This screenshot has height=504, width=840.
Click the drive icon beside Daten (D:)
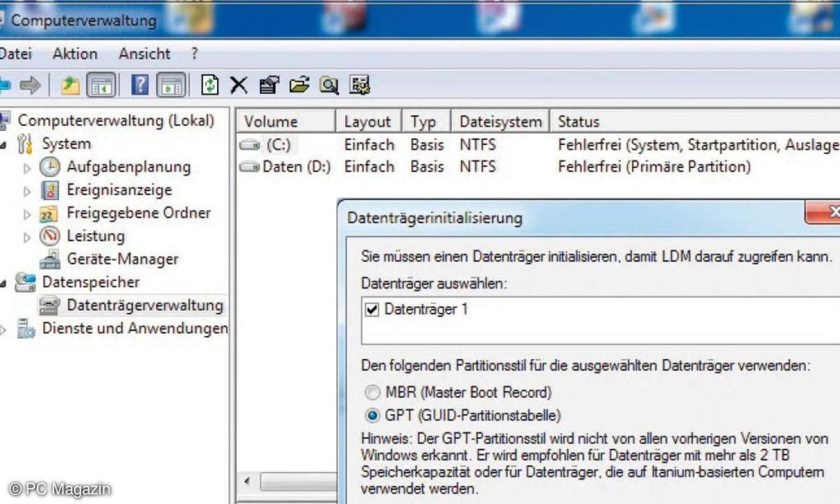pyautogui.click(x=249, y=167)
